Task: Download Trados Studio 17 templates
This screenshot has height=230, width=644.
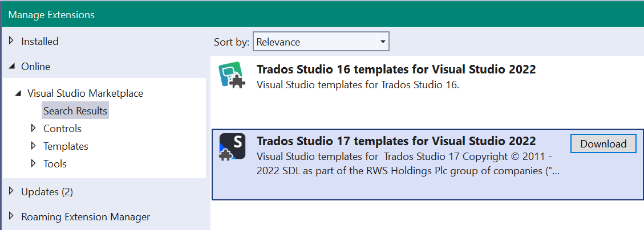Action: click(x=604, y=143)
